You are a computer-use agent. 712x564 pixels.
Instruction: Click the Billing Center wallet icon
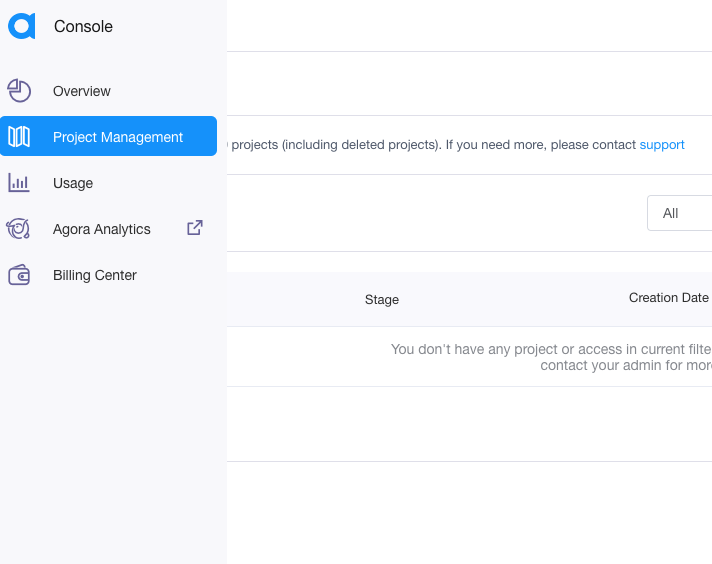19,275
